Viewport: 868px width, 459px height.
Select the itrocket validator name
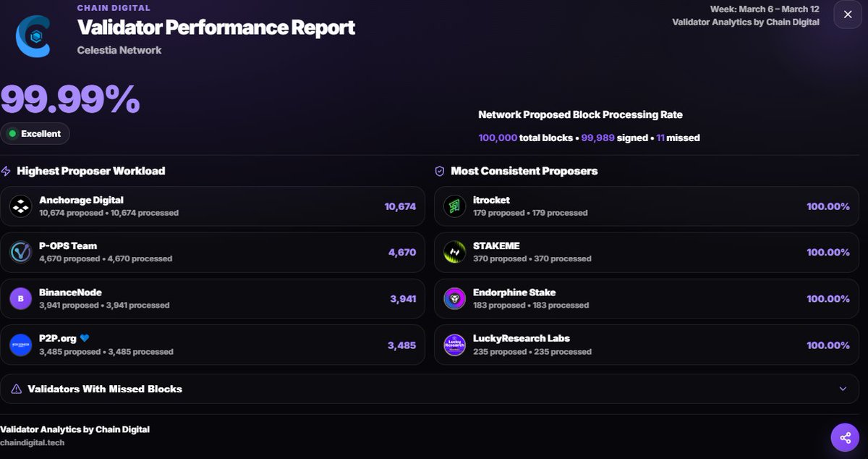tap(491, 200)
